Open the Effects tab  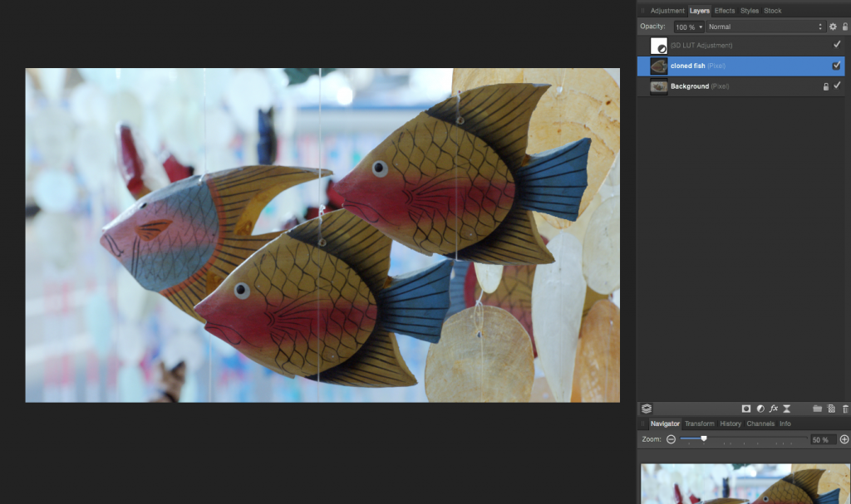[725, 11]
